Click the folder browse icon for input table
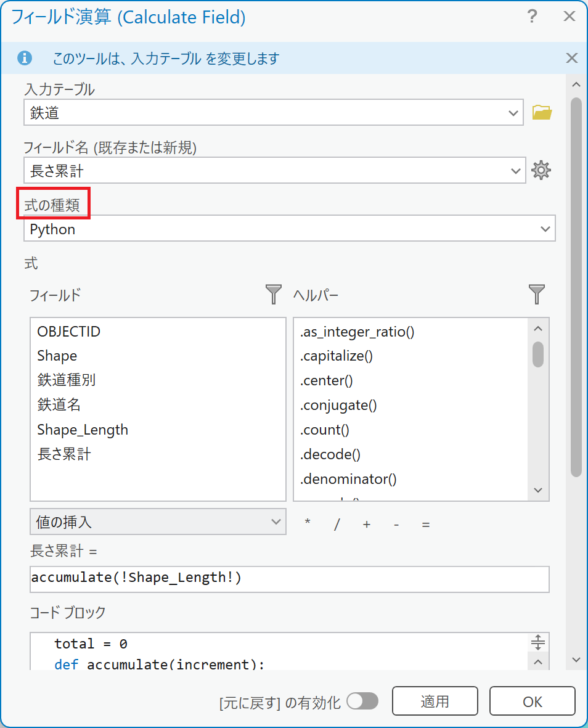The width and height of the screenshot is (588, 728). [541, 112]
